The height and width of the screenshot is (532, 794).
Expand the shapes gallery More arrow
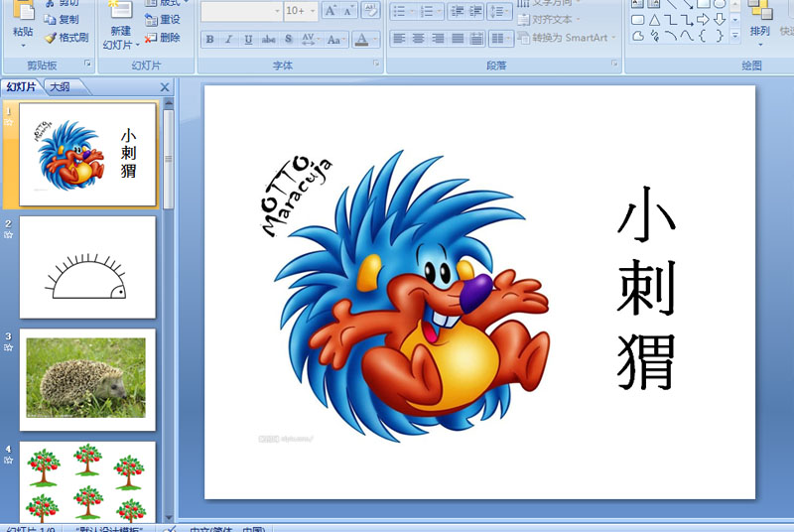(x=734, y=36)
